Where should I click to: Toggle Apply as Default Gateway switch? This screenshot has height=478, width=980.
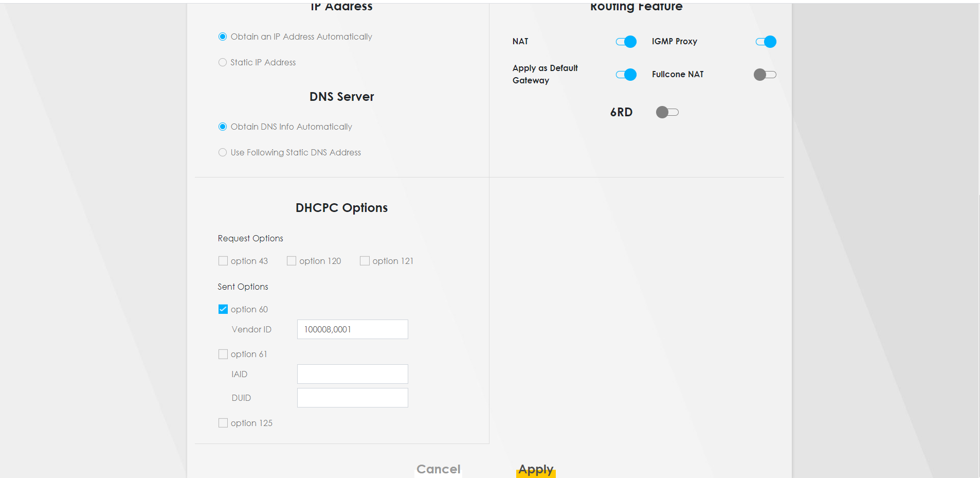(x=626, y=75)
